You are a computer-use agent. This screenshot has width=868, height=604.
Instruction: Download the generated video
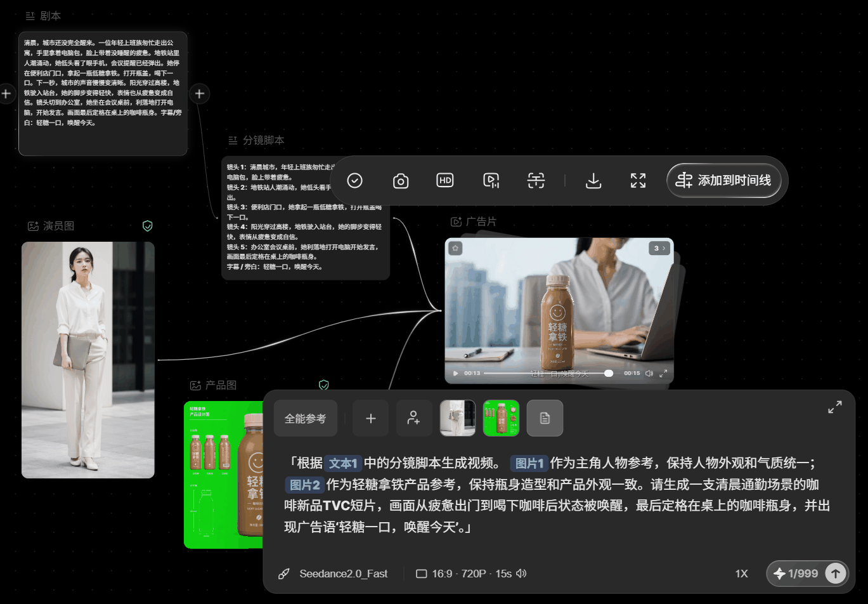point(593,181)
